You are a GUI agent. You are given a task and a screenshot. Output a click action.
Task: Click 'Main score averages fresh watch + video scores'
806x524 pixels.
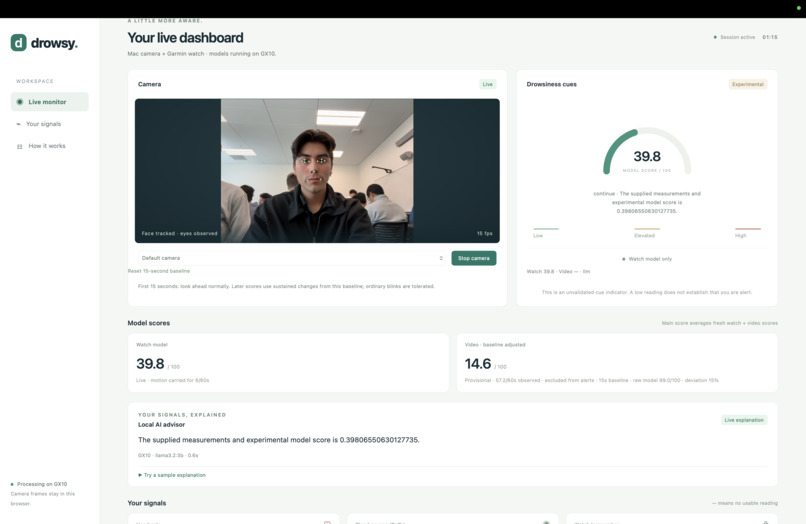click(x=720, y=323)
